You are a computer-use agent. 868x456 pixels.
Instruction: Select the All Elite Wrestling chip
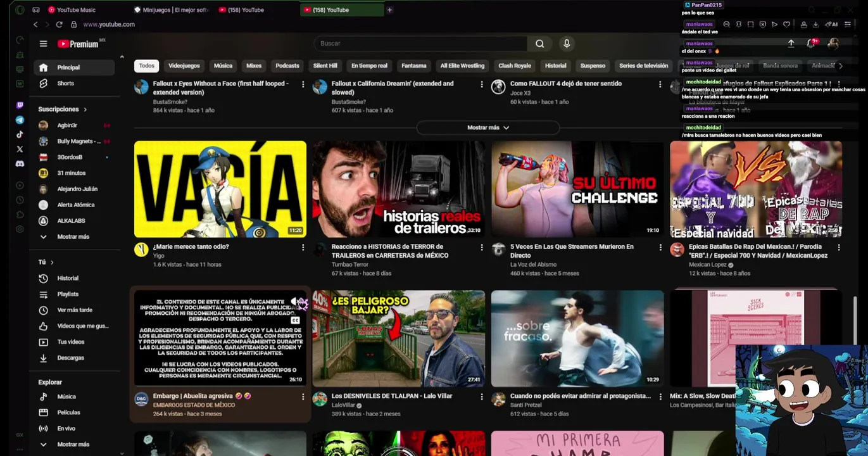tap(462, 65)
